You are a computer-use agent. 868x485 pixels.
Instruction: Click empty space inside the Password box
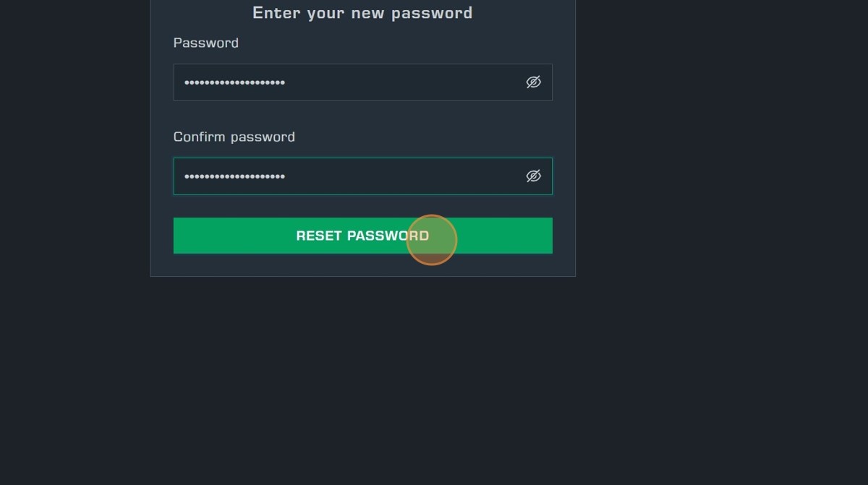click(405, 82)
